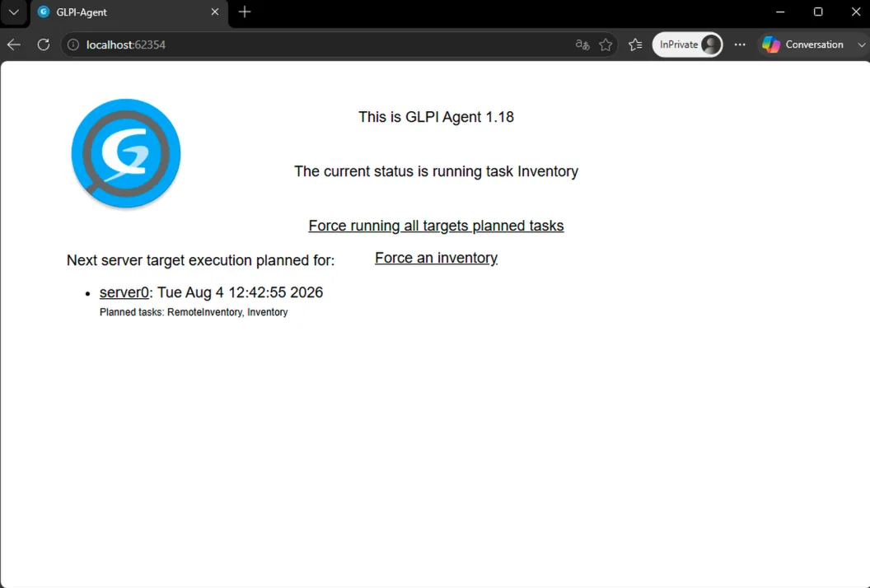Open the tab search dropdown arrow

[14, 12]
